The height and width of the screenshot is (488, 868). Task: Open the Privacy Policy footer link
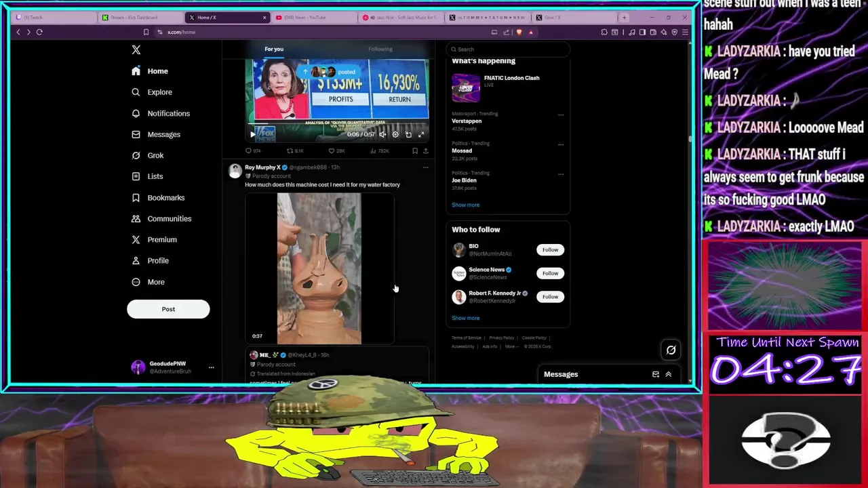coord(502,338)
